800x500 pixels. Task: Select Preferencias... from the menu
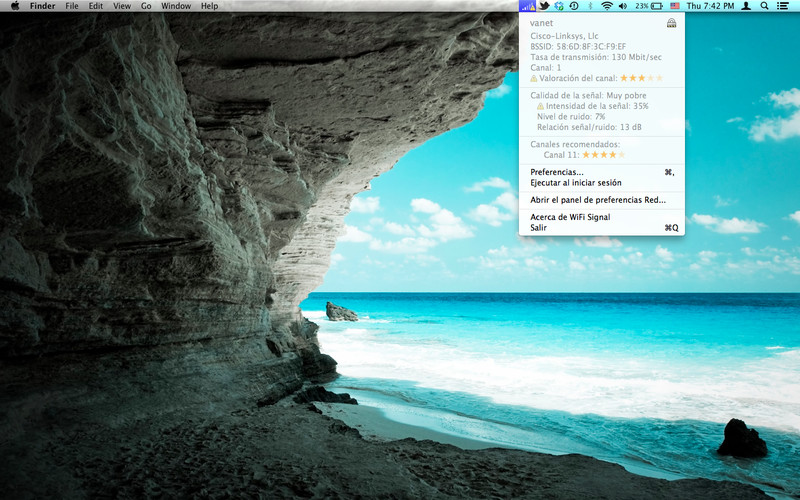tap(557, 172)
